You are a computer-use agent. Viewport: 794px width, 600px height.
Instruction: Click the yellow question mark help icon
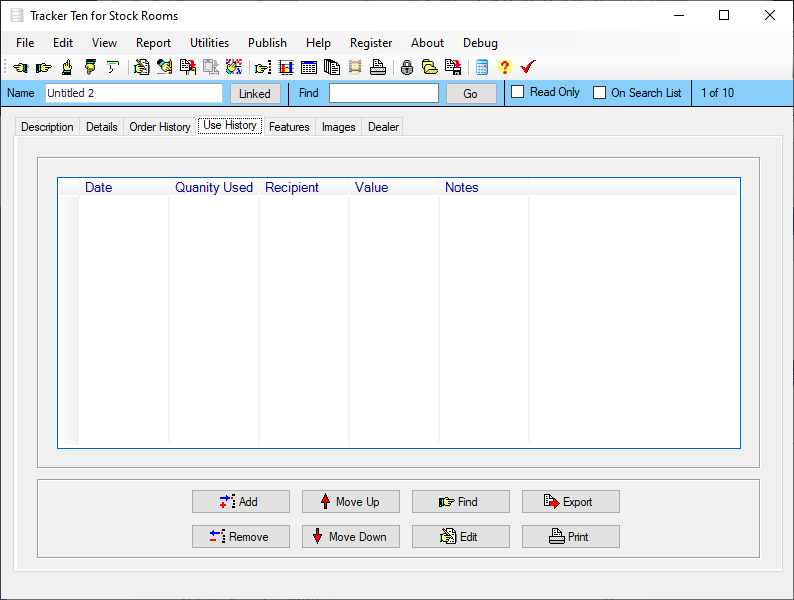tap(504, 67)
